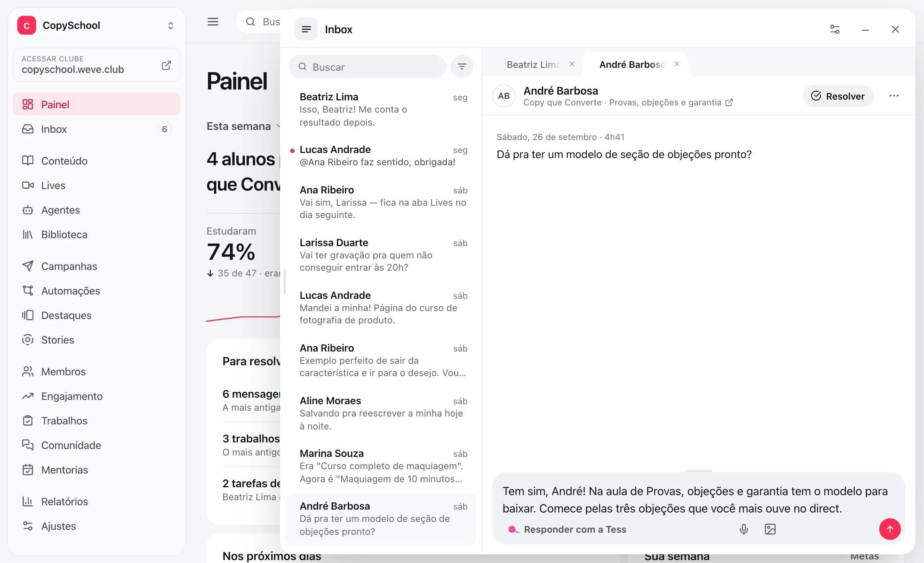Expand the Esta semana period dropdown
This screenshot has width=924, height=563.
point(243,126)
